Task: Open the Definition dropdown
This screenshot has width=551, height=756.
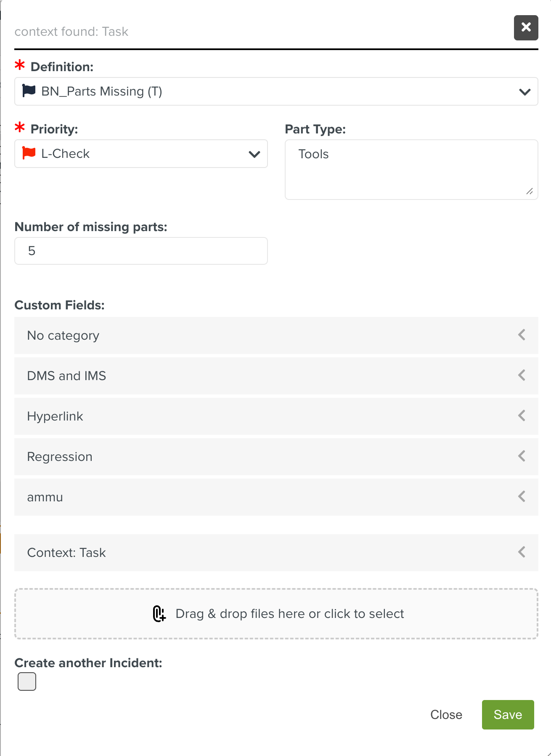Action: [525, 92]
